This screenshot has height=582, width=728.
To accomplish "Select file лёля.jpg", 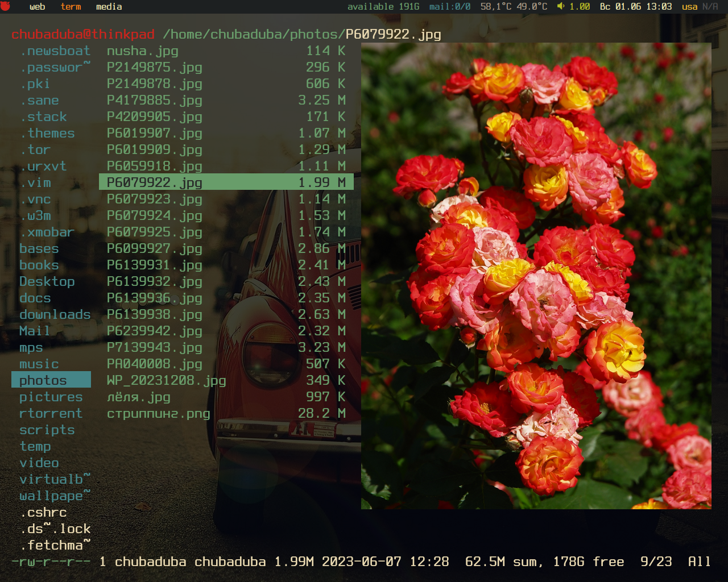I will pyautogui.click(x=138, y=397).
